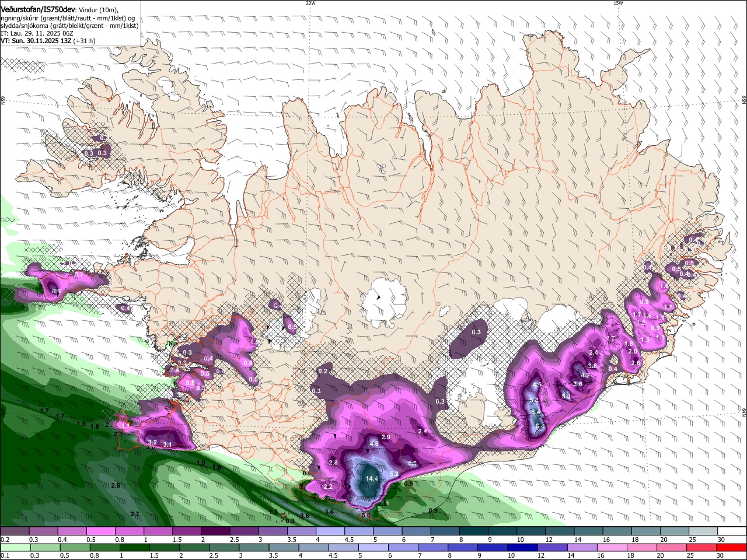Click the 'Veðurstofan/IS750dev' title text
This screenshot has height=560, width=747.
38,10
